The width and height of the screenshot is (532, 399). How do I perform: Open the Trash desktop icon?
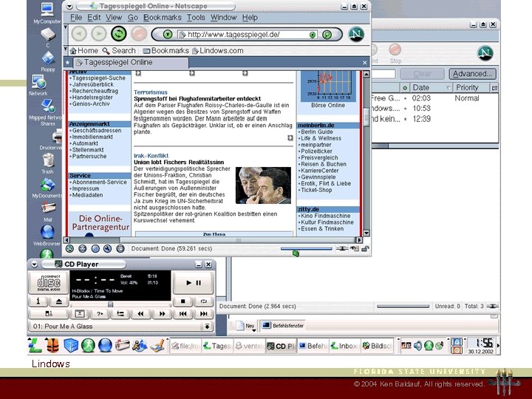tap(48, 163)
